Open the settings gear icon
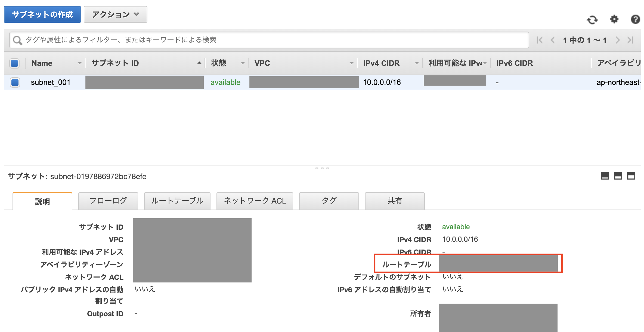 pyautogui.click(x=614, y=19)
